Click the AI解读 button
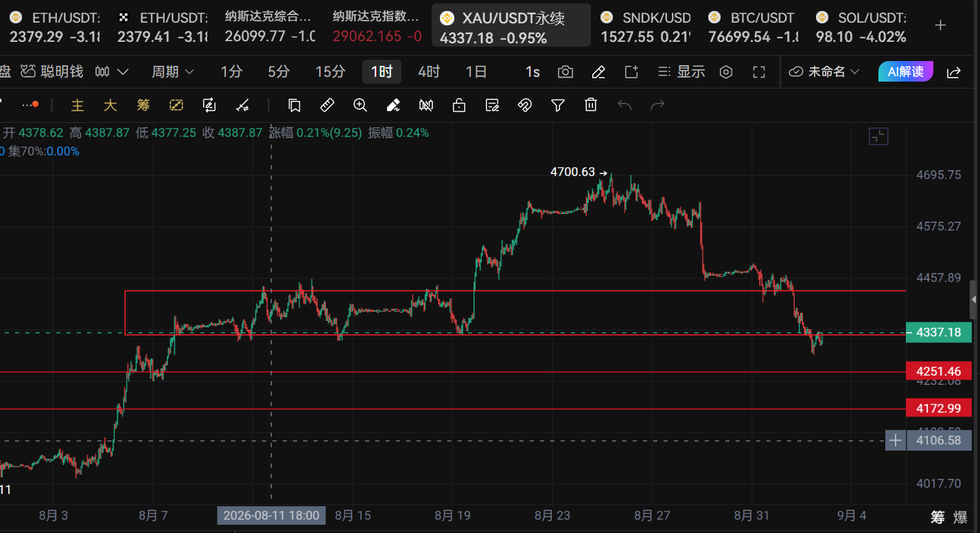The width and height of the screenshot is (980, 533). coord(906,71)
